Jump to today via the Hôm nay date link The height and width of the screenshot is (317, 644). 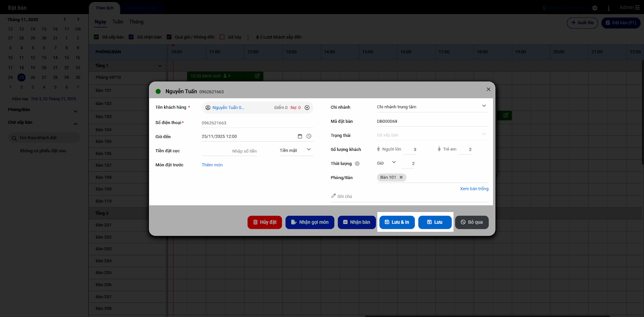[54, 99]
